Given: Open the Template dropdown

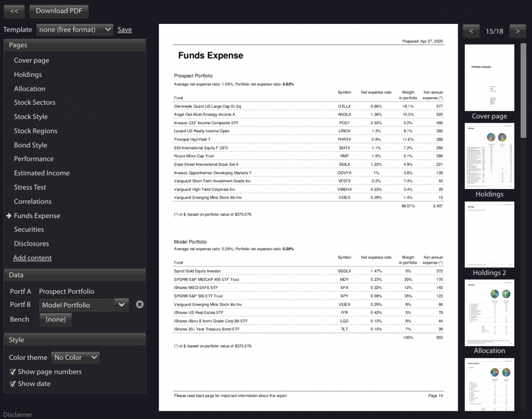Looking at the screenshot, I should (75, 30).
